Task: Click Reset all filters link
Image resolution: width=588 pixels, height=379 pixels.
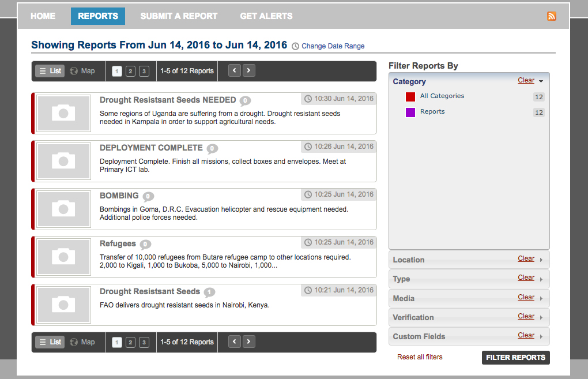Action: [x=420, y=357]
